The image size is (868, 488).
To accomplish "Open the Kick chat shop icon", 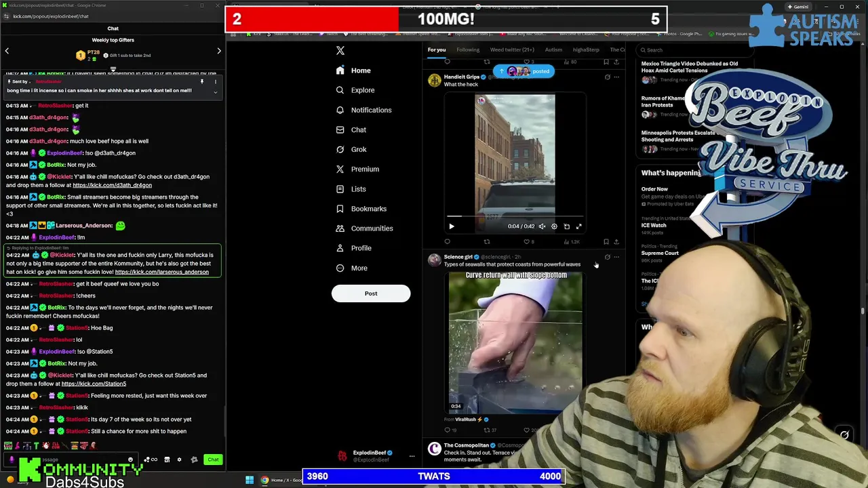I will click(x=167, y=460).
